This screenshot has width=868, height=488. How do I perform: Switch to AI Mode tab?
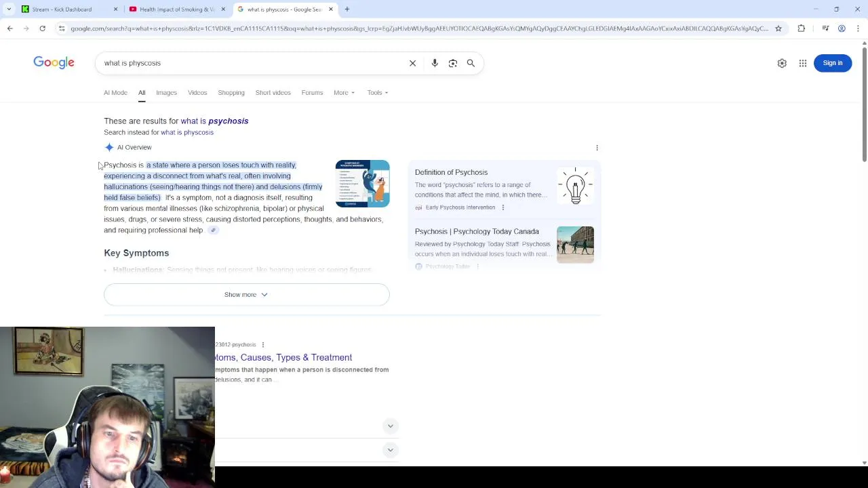pos(115,93)
